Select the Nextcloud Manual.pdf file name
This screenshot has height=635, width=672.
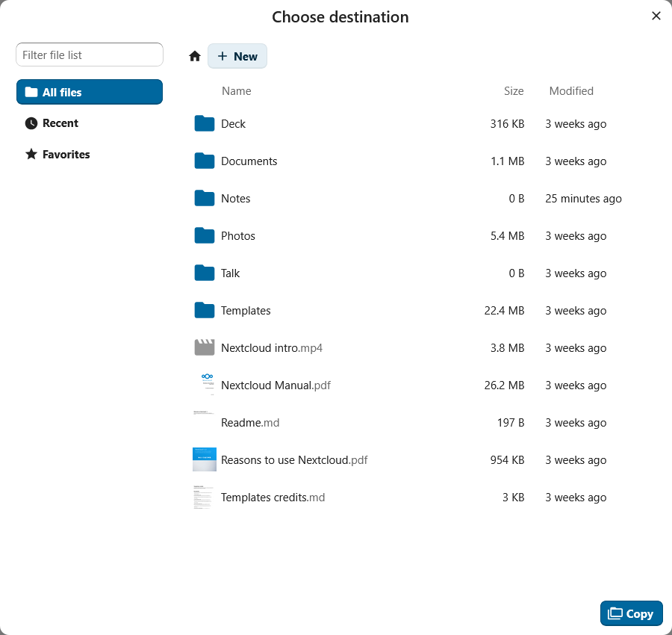tap(276, 385)
